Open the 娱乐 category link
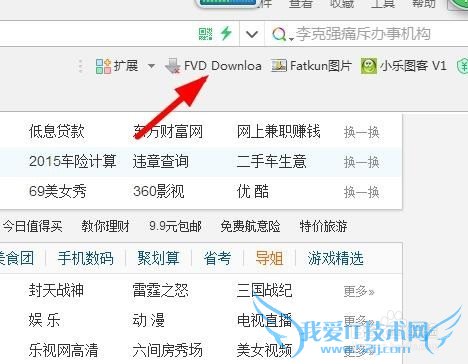 (x=44, y=320)
